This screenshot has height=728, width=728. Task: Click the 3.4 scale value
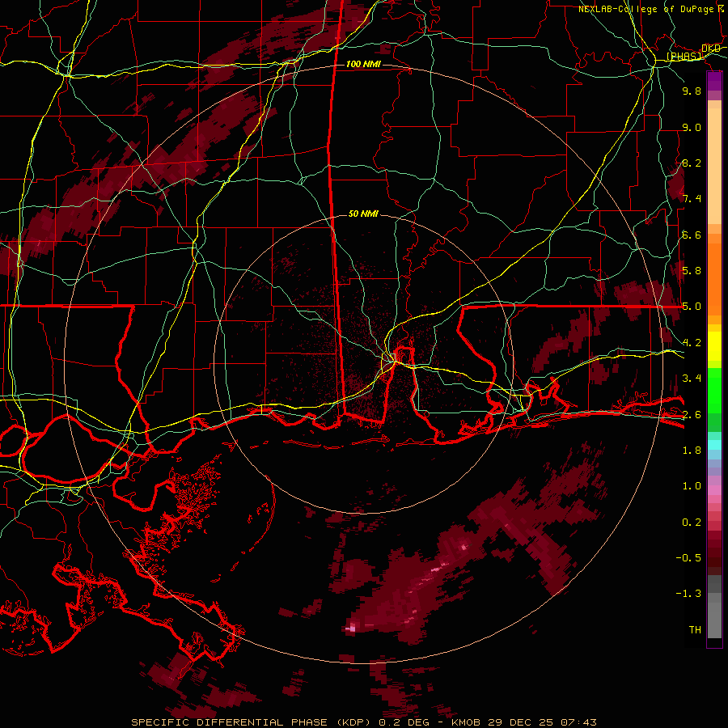tap(692, 379)
